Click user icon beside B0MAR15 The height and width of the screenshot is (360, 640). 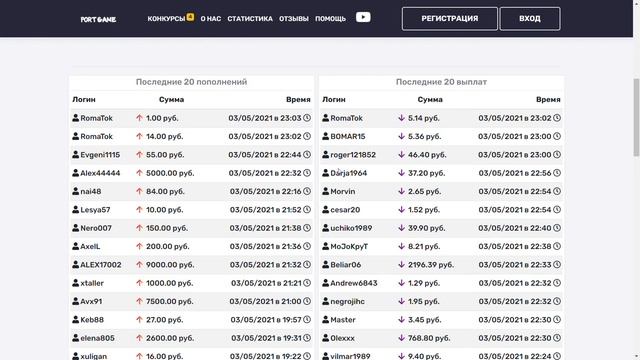pos(325,136)
